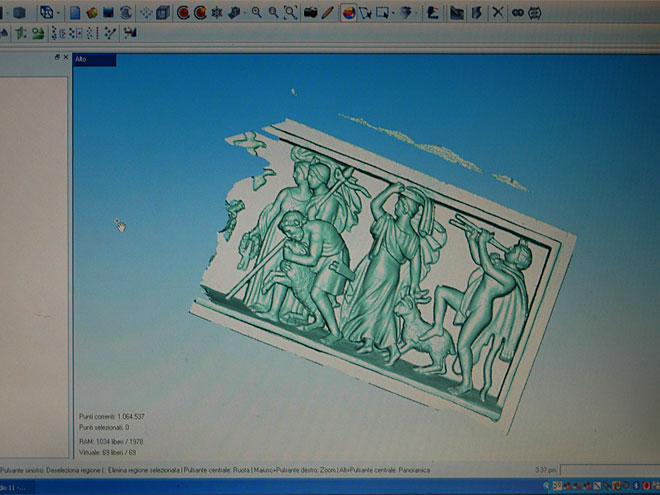Click the points joined by diagonal line icon
This screenshot has width=660, height=495.
pyautogui.click(x=110, y=33)
